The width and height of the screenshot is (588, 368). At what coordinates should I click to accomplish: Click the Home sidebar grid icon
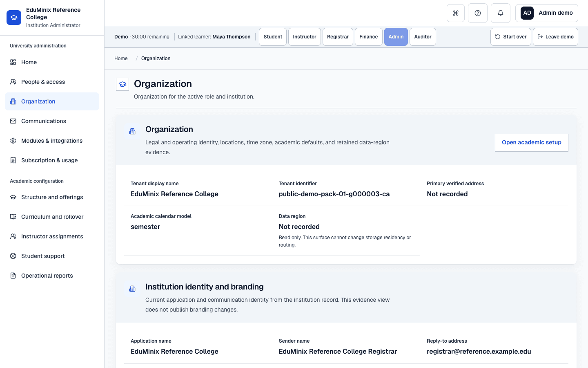[13, 62]
